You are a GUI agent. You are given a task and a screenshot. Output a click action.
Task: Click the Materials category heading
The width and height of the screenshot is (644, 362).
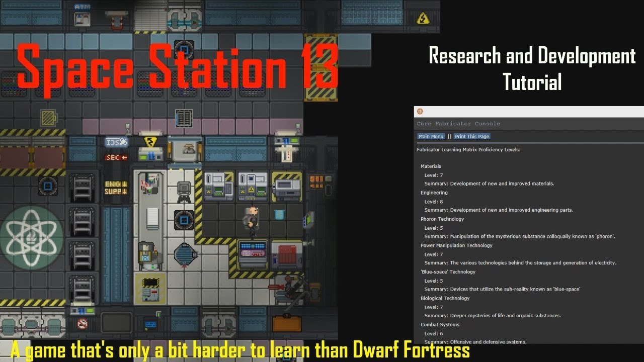tap(431, 166)
